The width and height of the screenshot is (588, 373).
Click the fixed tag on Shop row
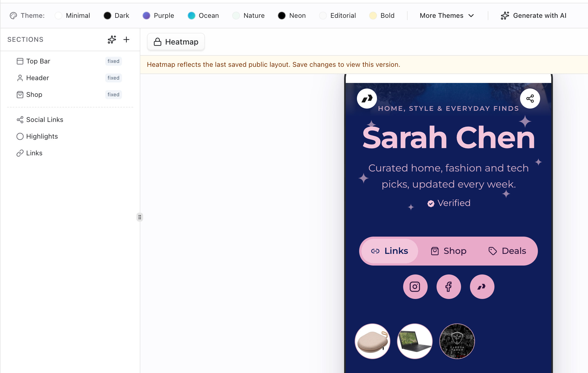click(113, 95)
